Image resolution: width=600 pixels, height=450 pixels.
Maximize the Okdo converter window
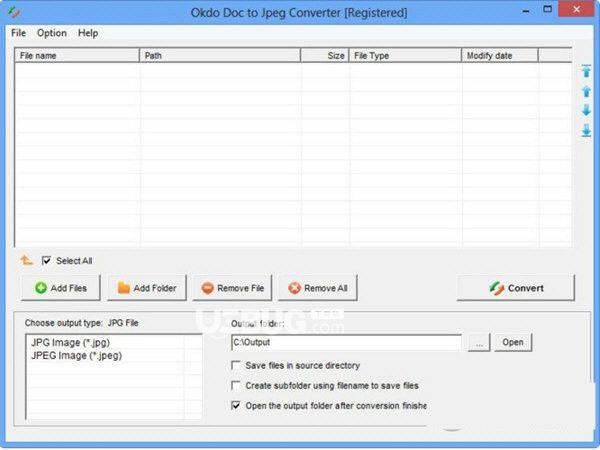(548, 9)
